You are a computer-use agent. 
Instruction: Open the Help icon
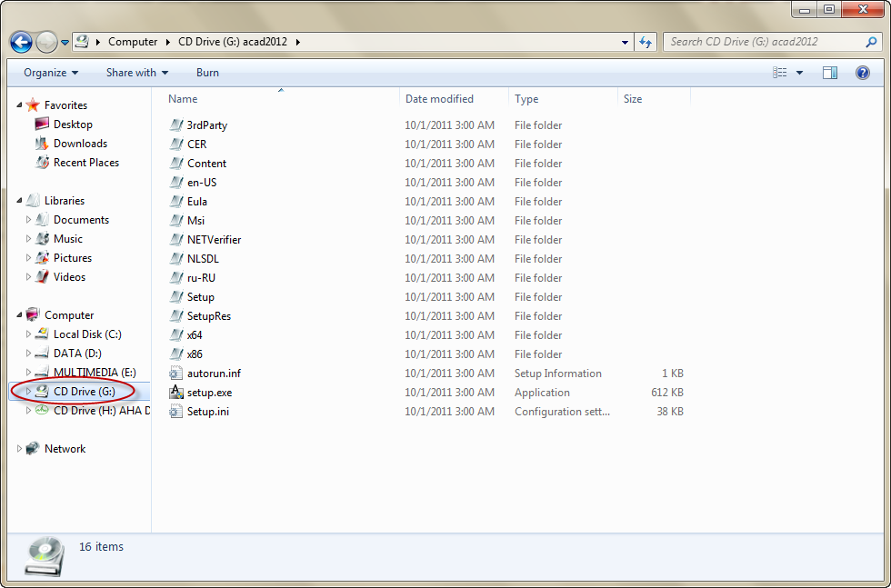click(863, 73)
